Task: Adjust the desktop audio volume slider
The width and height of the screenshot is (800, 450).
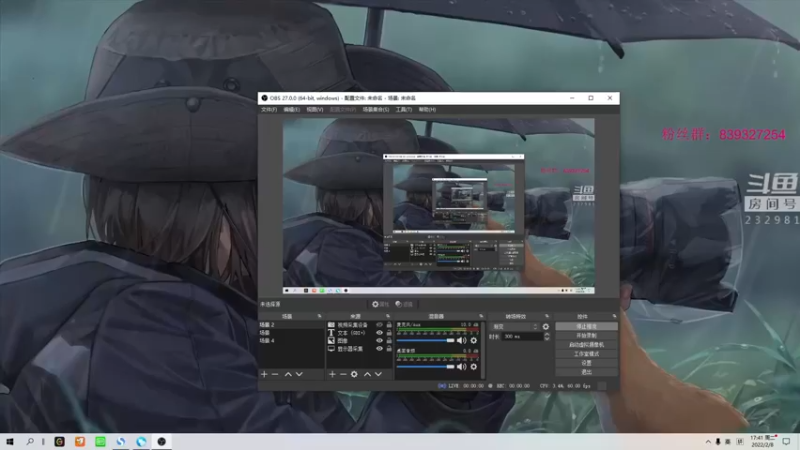Action: (426, 366)
